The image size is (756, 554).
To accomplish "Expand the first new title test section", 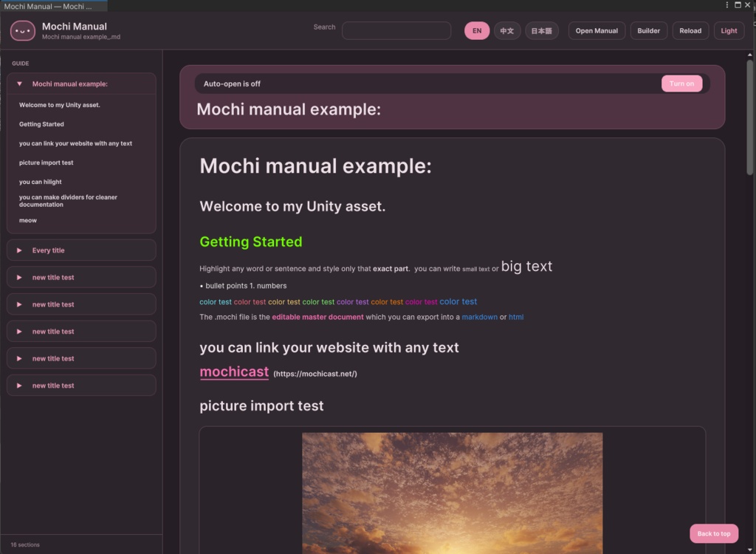I will 81,278.
